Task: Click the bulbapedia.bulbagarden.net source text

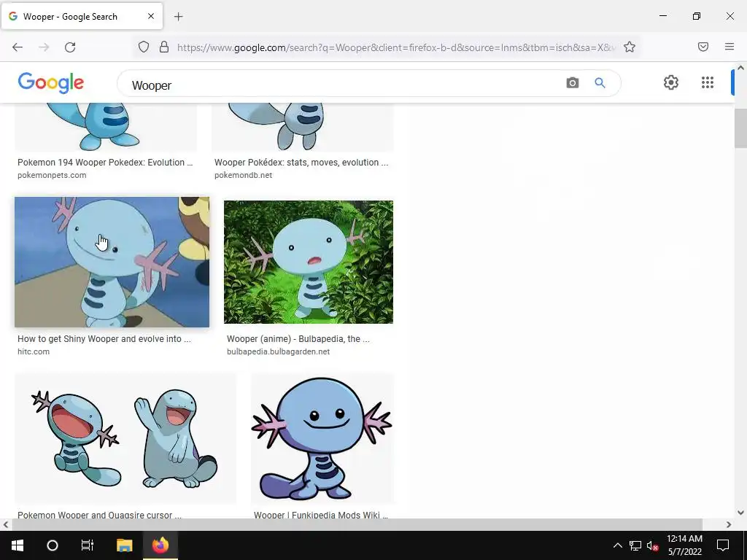Action: [278, 352]
